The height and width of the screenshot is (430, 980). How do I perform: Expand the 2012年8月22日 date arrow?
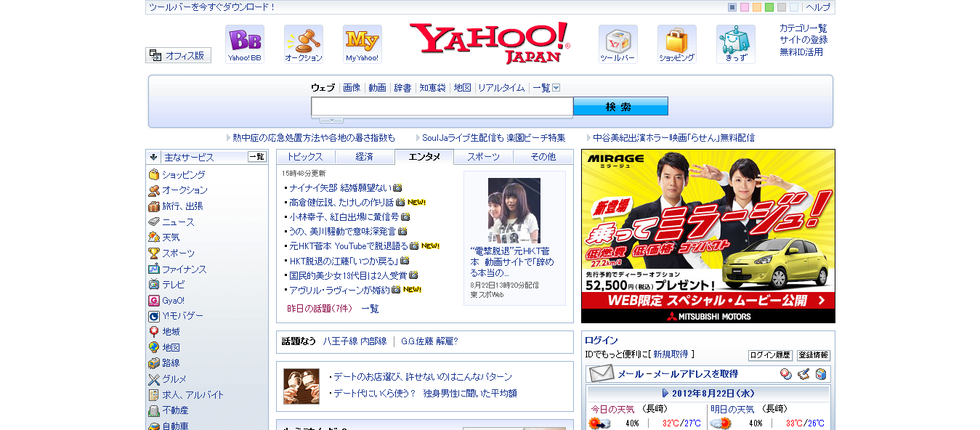point(665,393)
